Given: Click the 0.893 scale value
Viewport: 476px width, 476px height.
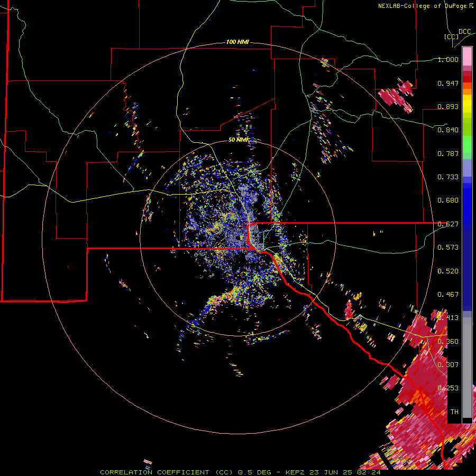Looking at the screenshot, I should click(x=448, y=106).
